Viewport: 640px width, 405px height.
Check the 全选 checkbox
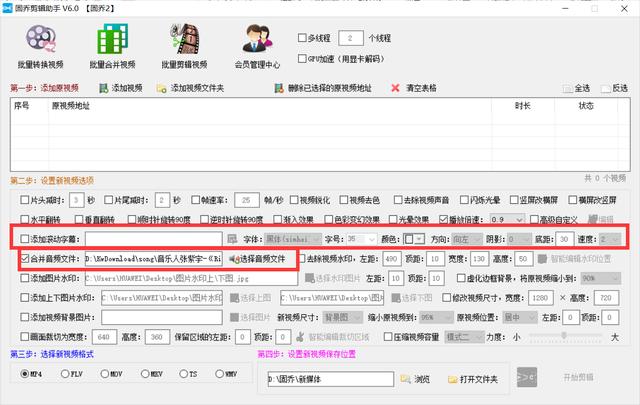pyautogui.click(x=567, y=88)
